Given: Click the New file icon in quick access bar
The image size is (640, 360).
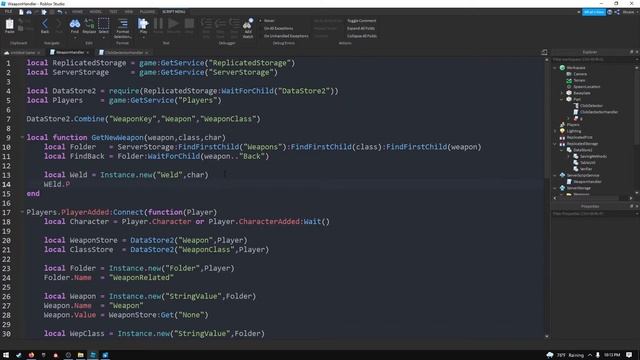Looking at the screenshot, I should pyautogui.click(x=21, y=12).
